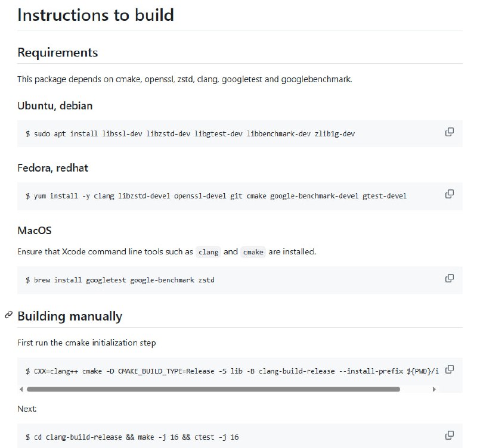The height and width of the screenshot is (448, 477).
Task: Click the Requirements heading
Action: [57, 52]
